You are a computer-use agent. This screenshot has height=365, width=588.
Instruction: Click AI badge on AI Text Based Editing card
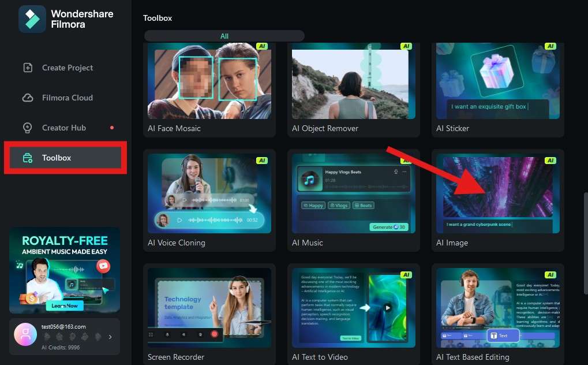[x=550, y=274]
